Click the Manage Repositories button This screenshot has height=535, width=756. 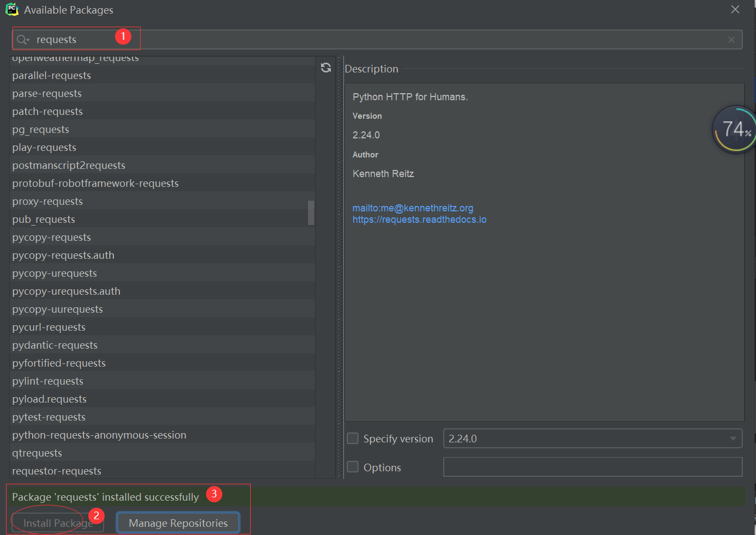click(178, 522)
